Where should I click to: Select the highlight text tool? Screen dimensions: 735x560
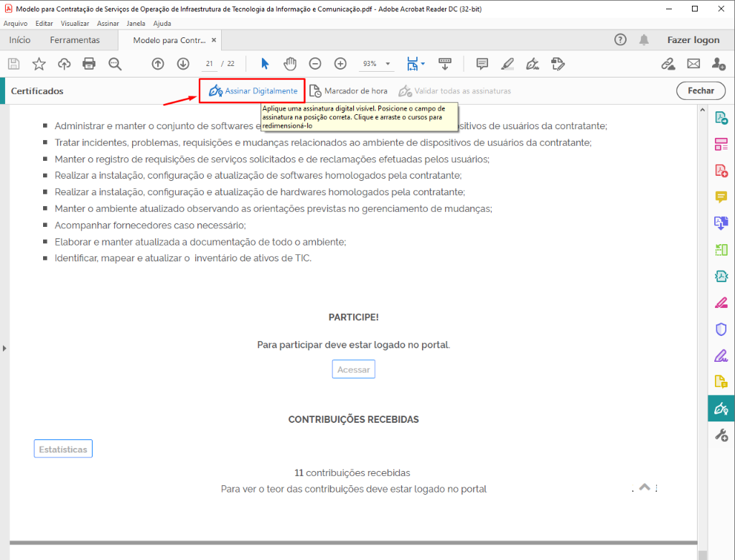(507, 64)
